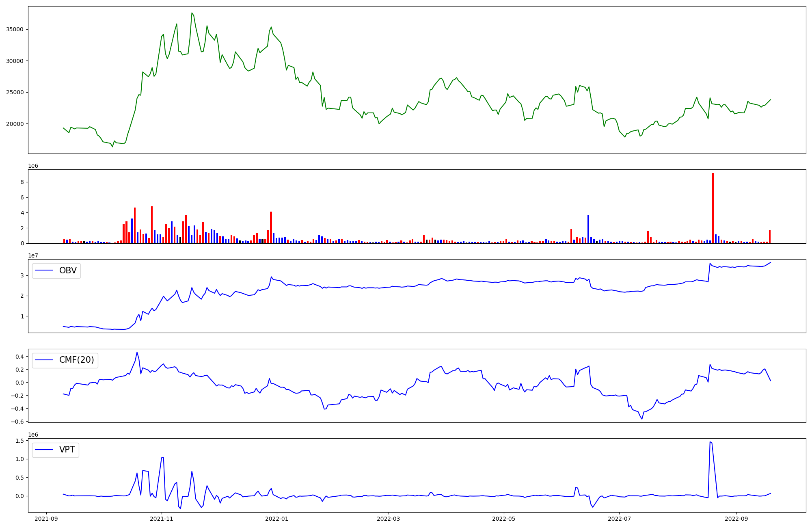The height and width of the screenshot is (528, 812).
Task: Click the tallest red volume bar
Action: (713, 208)
